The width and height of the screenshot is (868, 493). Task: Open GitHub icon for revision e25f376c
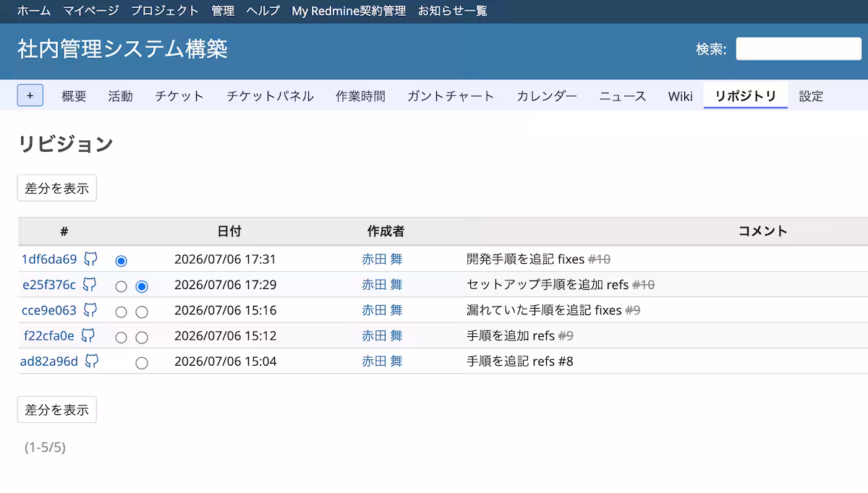click(x=90, y=285)
